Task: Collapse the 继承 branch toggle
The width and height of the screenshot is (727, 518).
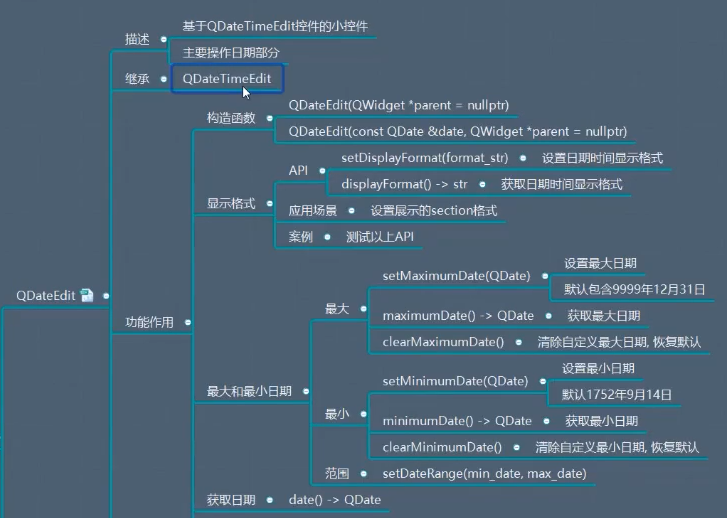Action: pyautogui.click(x=164, y=79)
